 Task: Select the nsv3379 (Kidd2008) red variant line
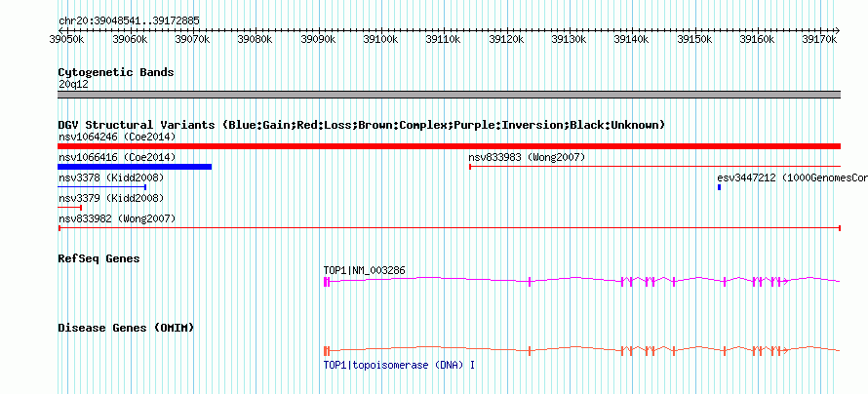coord(70,208)
